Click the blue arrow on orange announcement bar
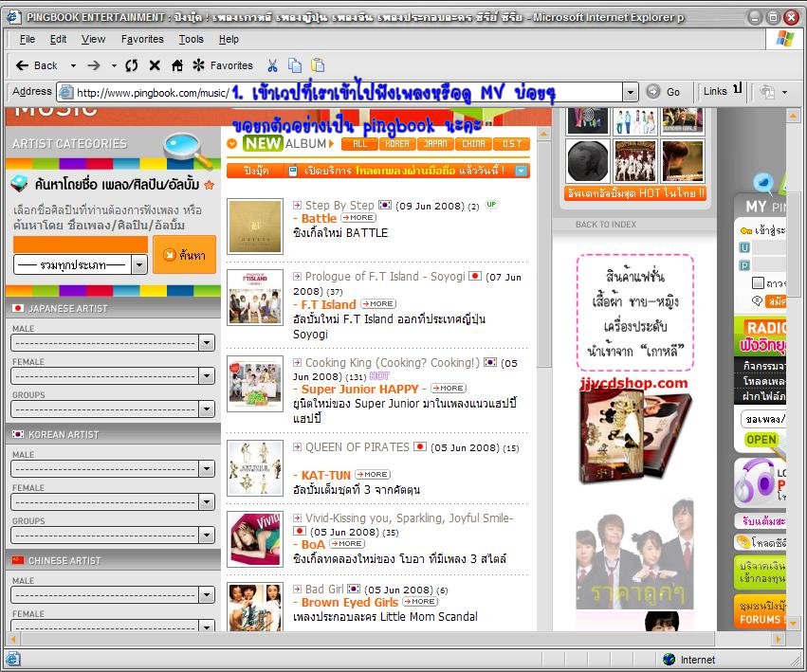Screen dimensions: 807x672 click(522, 171)
